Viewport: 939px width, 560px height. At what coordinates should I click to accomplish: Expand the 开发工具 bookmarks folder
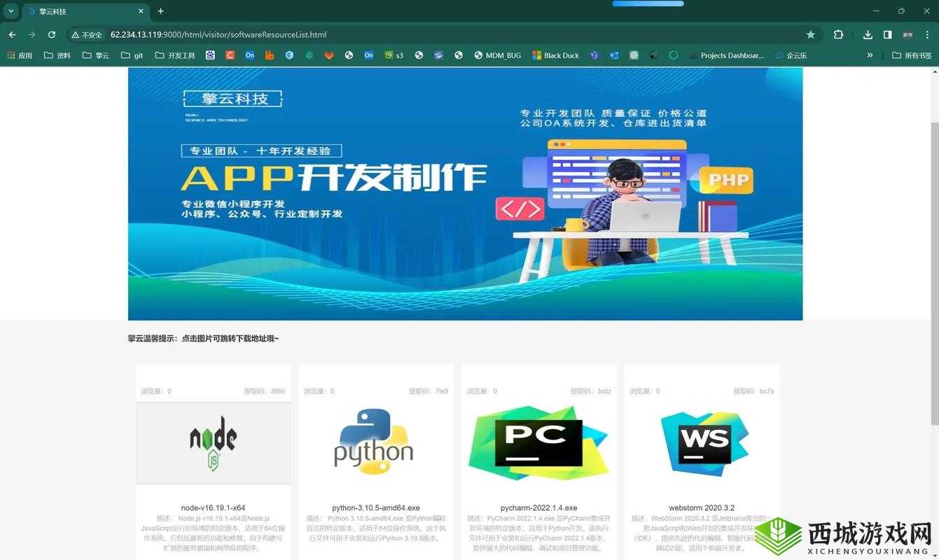pos(174,55)
